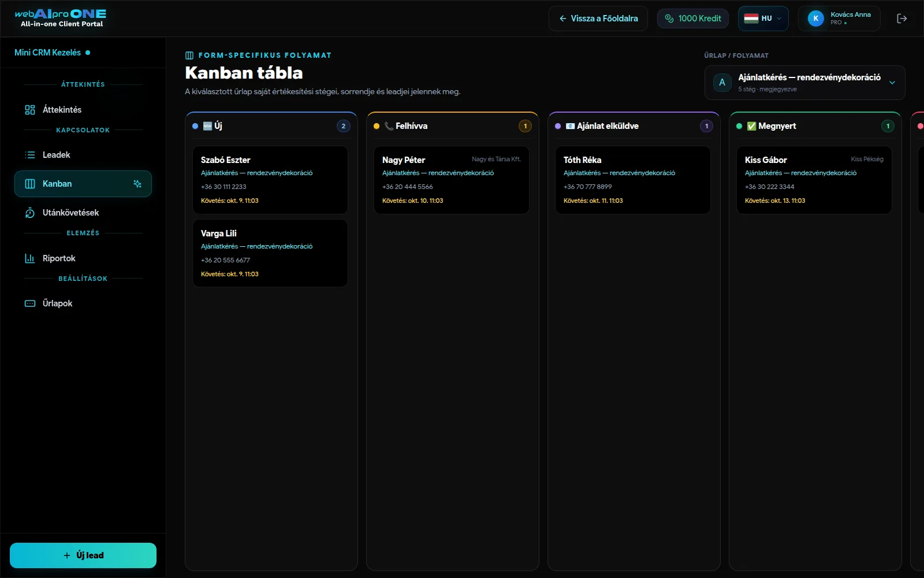Click the Riportok chart icon

click(30, 258)
